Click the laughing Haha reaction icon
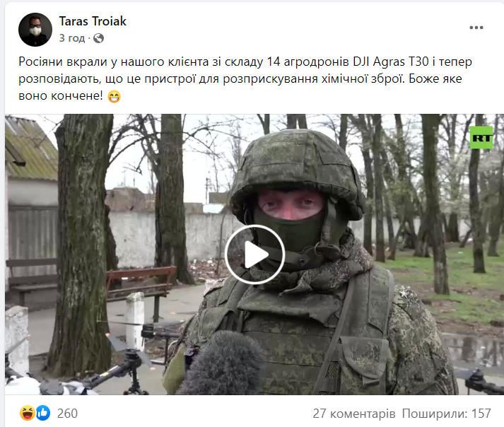This screenshot has height=427, width=504. click(28, 413)
